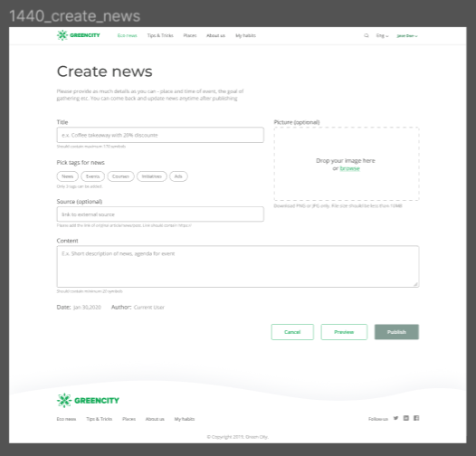The width and height of the screenshot is (476, 456).
Task: Click the Preview button
Action: click(x=344, y=332)
